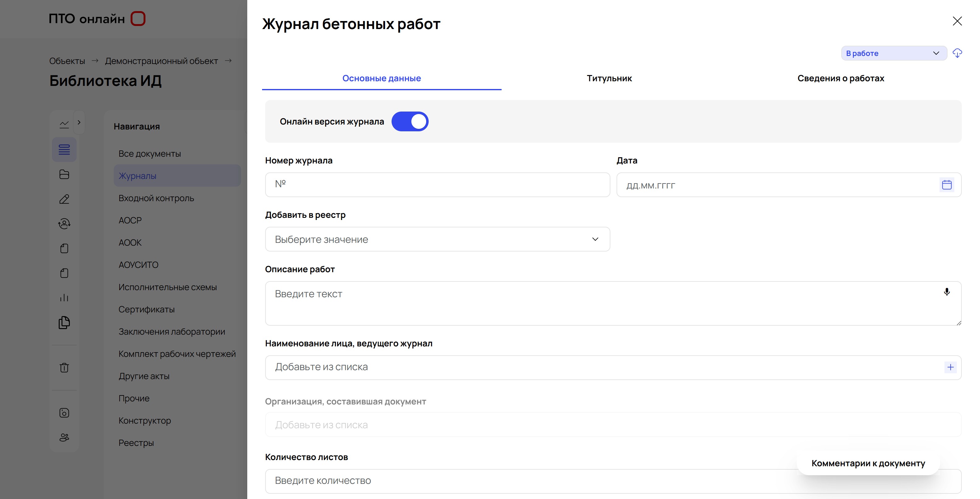Open the calendar date picker icon

tap(947, 185)
